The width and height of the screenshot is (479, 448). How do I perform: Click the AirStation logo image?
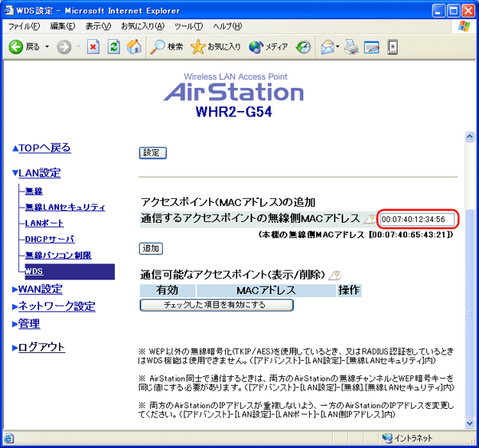234,88
